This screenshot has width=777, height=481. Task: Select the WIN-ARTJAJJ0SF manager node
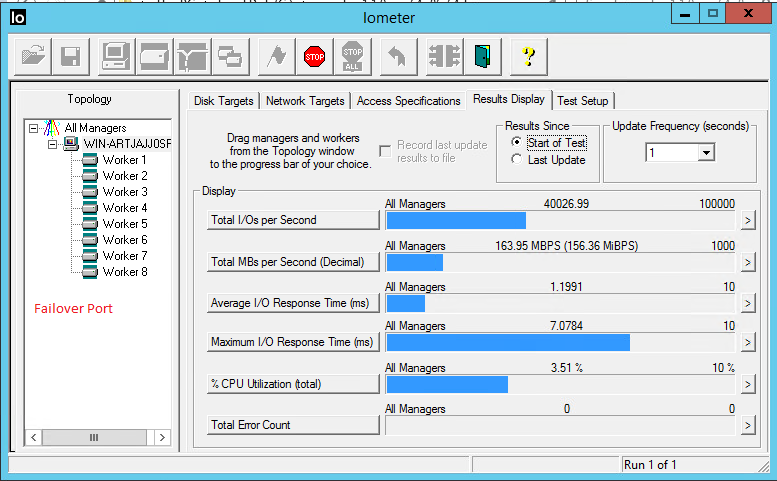tap(127, 144)
